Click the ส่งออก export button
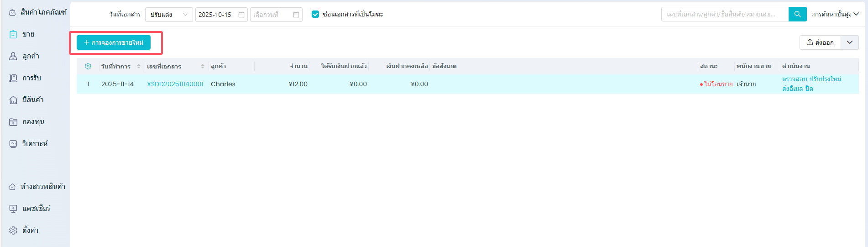This screenshot has height=247, width=868. coord(820,42)
